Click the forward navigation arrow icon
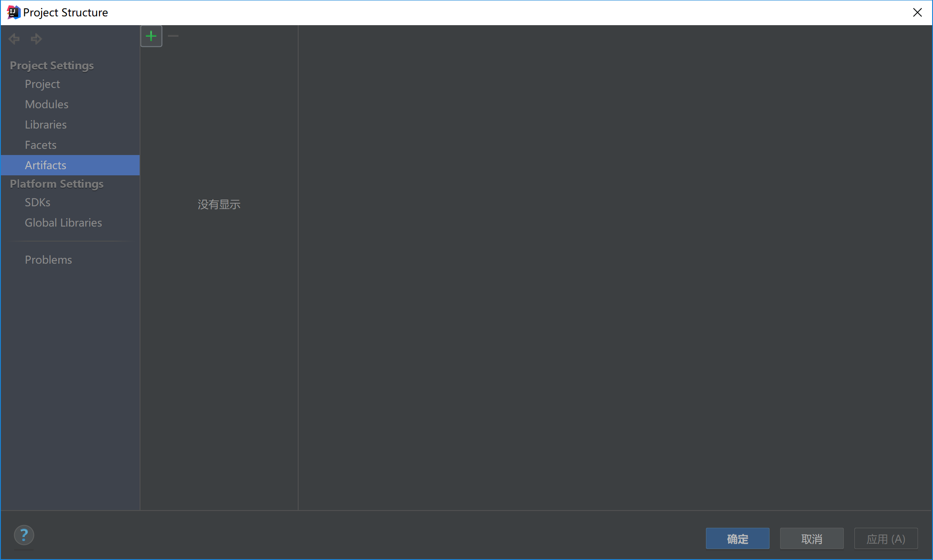Screen dimensions: 933x560 click(x=36, y=38)
